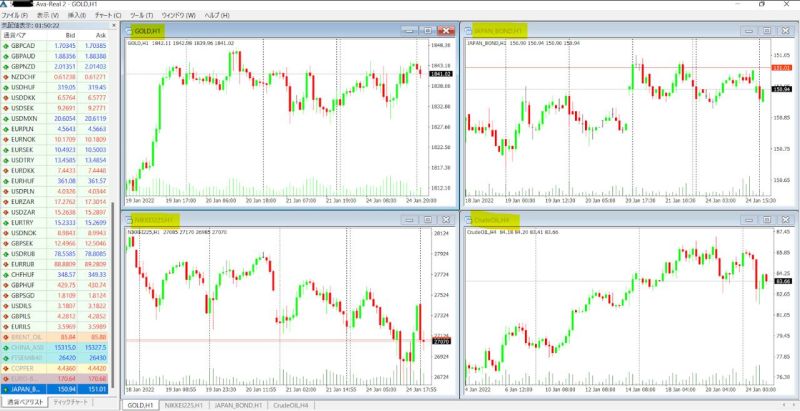
Task: Minimize the JAPAN_BOND,H1 chart window
Action: click(x=749, y=31)
